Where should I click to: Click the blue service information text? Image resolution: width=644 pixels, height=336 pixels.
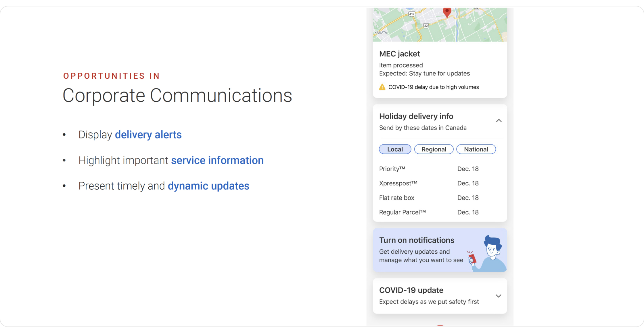pyautogui.click(x=217, y=160)
